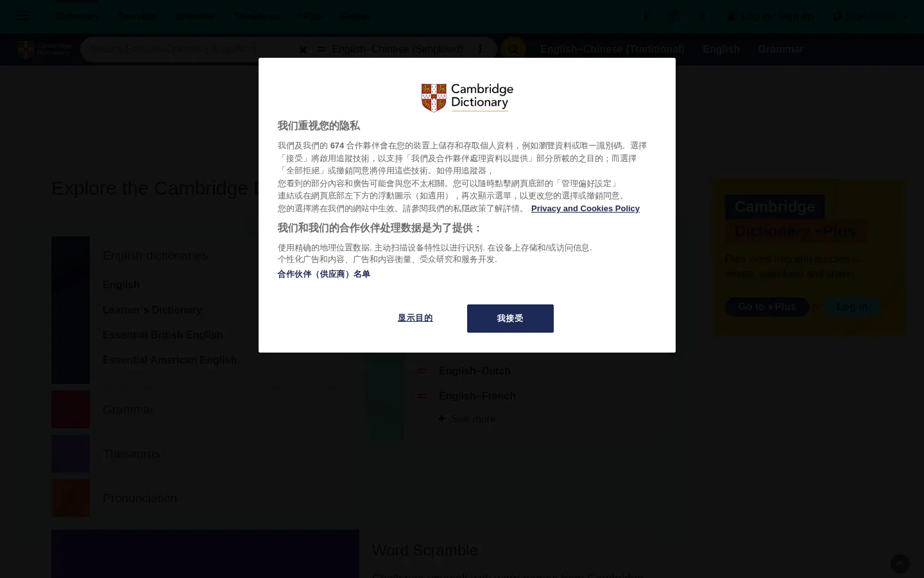This screenshot has width=924, height=578.
Task: Open the three-dot dictionary options icon
Action: coord(480,49)
